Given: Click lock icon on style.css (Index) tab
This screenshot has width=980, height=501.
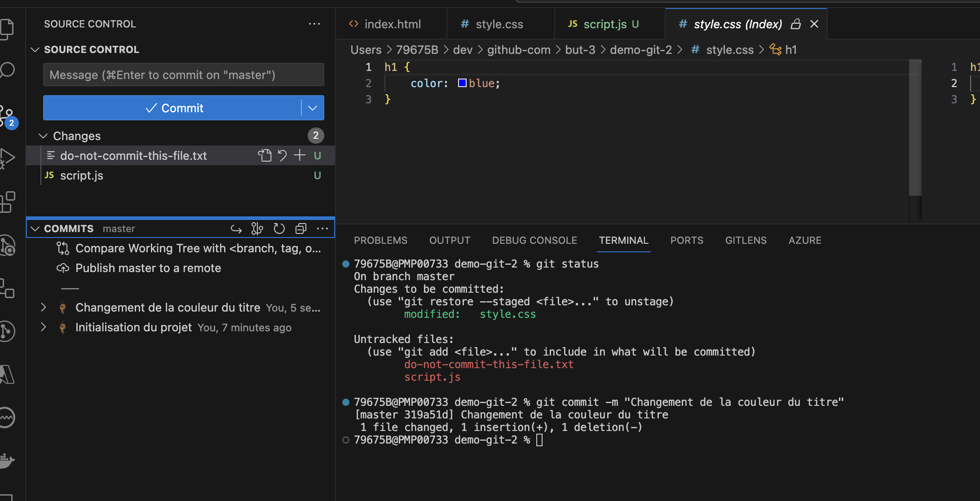Looking at the screenshot, I should tap(796, 24).
